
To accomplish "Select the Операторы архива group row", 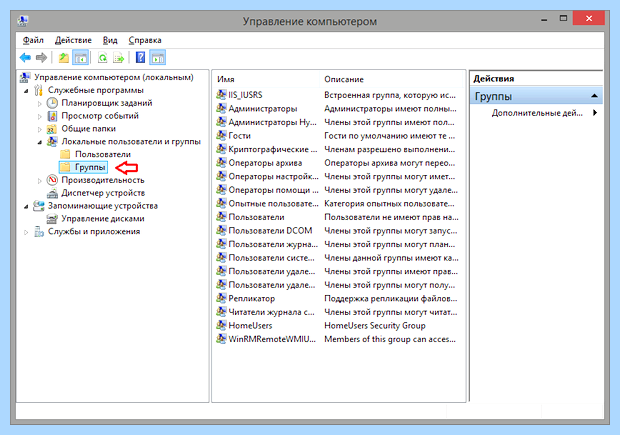I will pyautogui.click(x=338, y=163).
